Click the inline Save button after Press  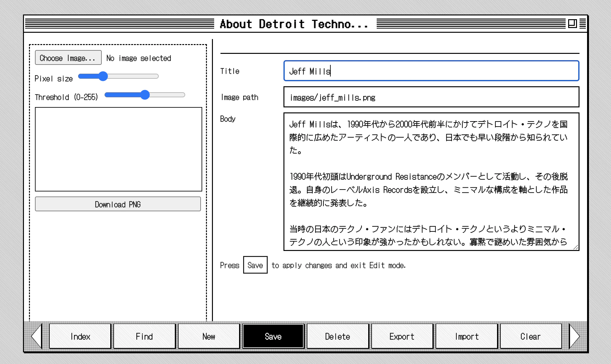pyautogui.click(x=255, y=265)
